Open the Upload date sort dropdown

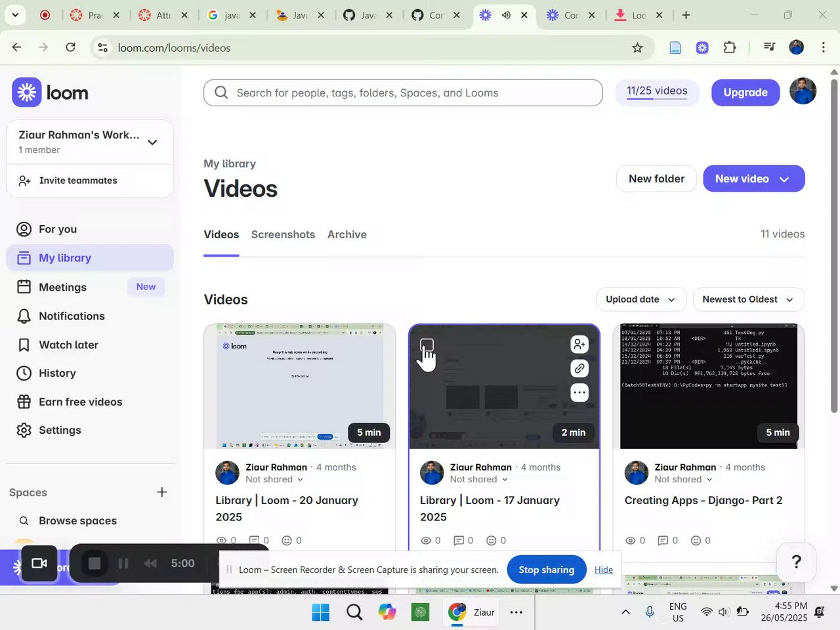[641, 299]
